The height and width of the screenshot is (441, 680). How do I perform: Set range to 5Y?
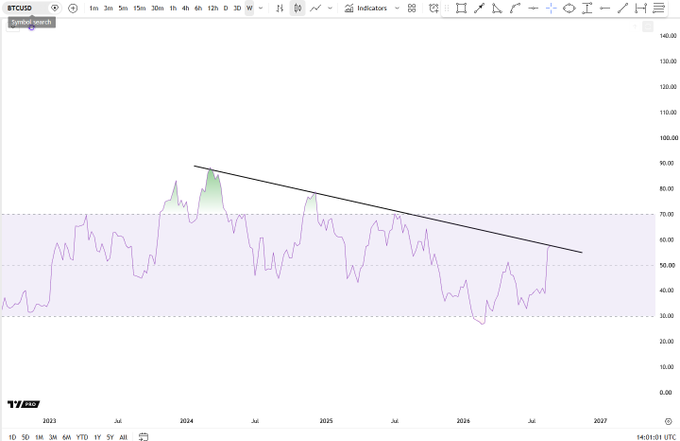[x=110, y=437]
